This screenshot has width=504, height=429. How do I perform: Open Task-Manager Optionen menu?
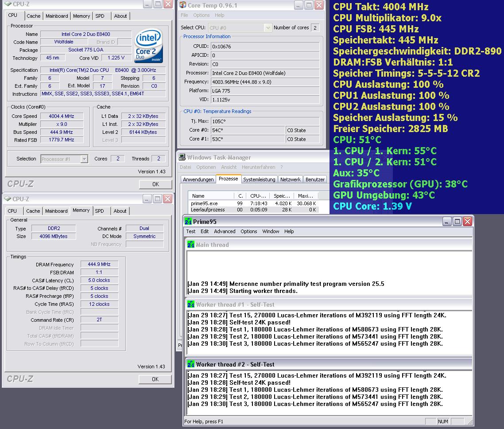click(206, 167)
